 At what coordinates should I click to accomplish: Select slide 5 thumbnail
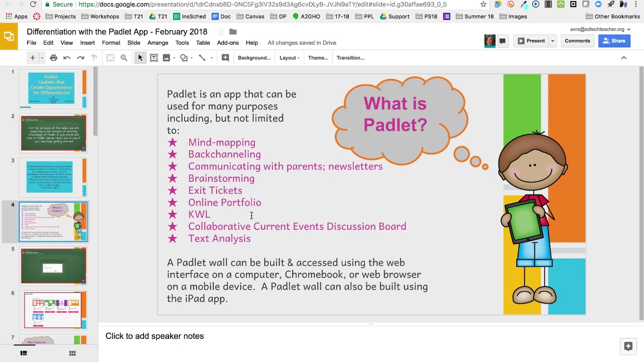click(53, 266)
